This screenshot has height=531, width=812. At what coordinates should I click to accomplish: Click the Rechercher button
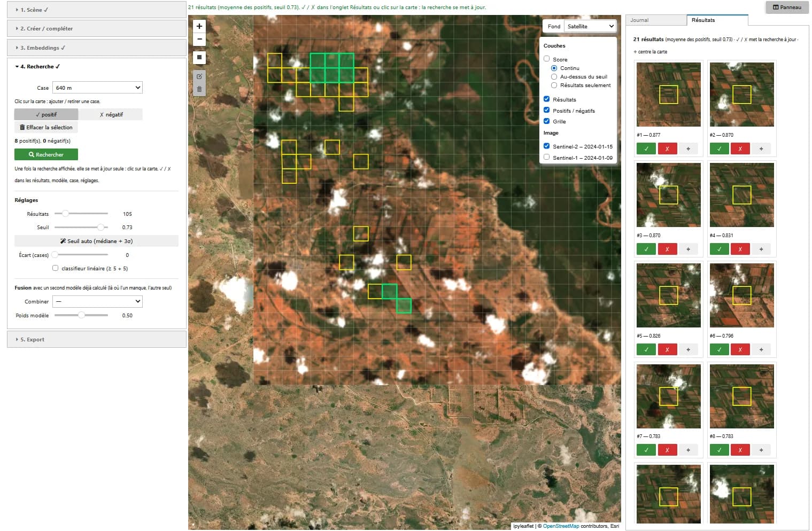(x=46, y=154)
